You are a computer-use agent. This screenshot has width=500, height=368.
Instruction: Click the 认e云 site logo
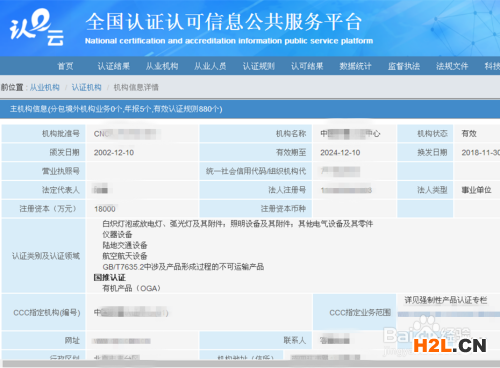click(37, 28)
